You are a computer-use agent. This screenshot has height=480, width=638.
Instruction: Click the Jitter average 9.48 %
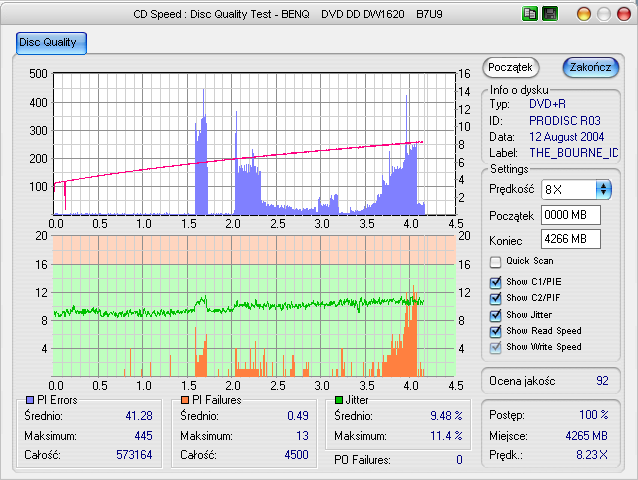[446, 416]
